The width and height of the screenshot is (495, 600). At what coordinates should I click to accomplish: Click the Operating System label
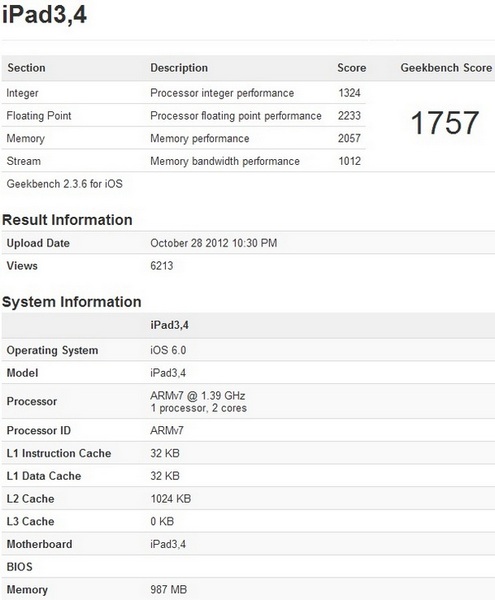tap(52, 350)
